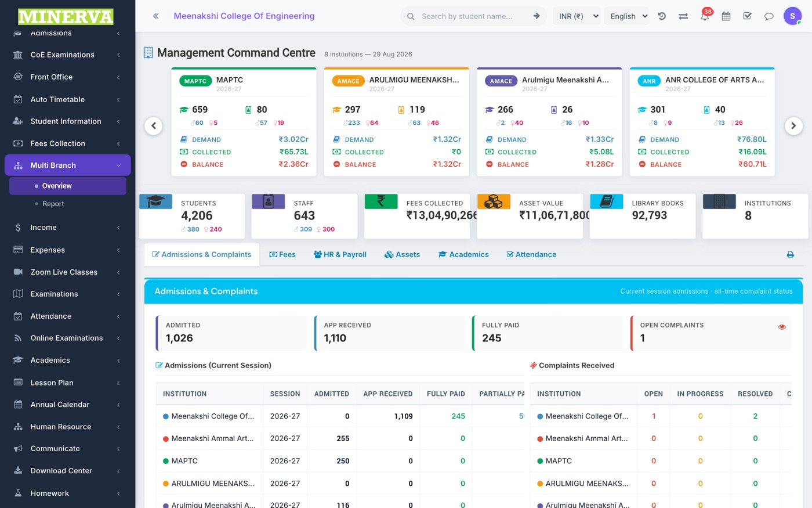Click the MINERVA logo
Viewport: 812px width, 508px height.
66,16
